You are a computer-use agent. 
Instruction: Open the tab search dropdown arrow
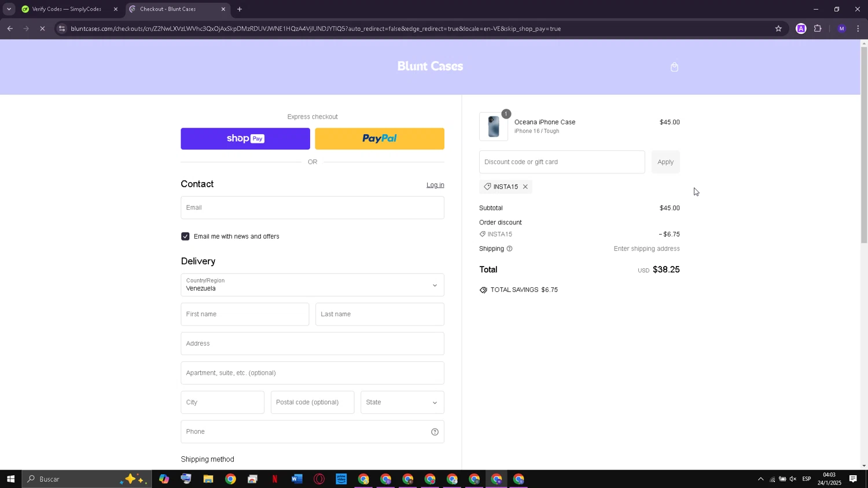point(9,9)
